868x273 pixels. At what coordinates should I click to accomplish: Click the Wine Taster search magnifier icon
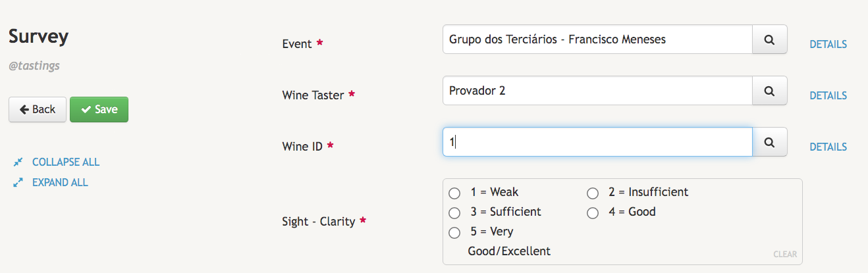pyautogui.click(x=769, y=91)
